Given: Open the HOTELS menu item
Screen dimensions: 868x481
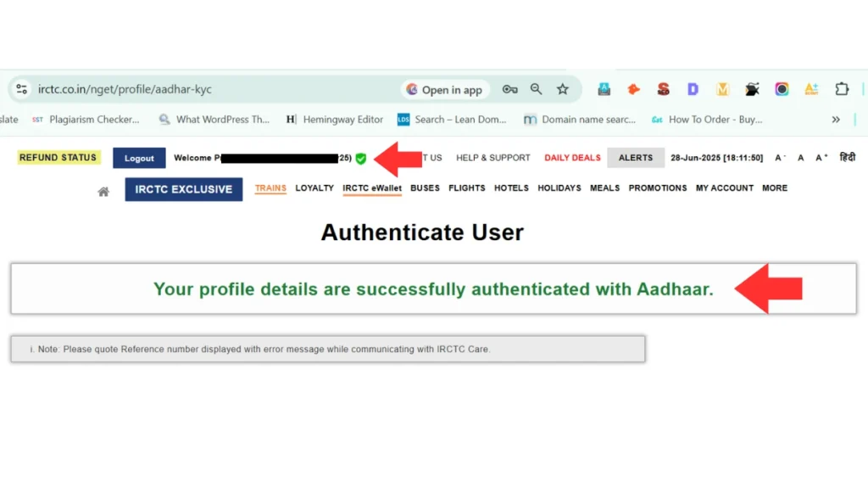Looking at the screenshot, I should click(511, 188).
